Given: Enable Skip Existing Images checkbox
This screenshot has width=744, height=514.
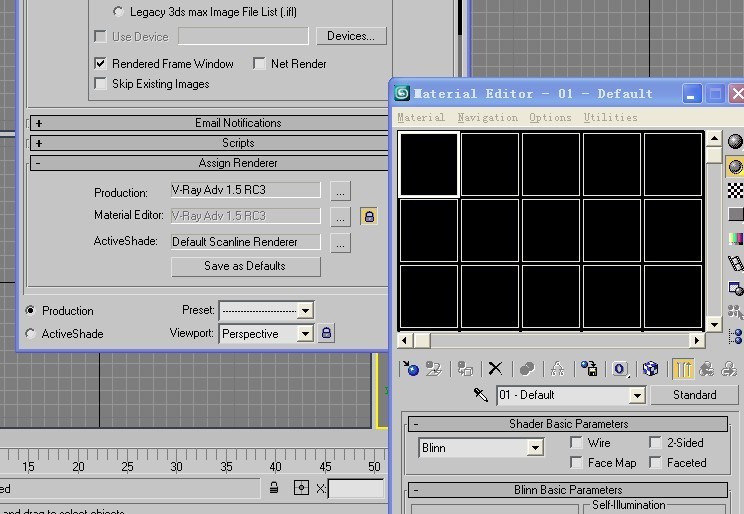Looking at the screenshot, I should tap(100, 84).
